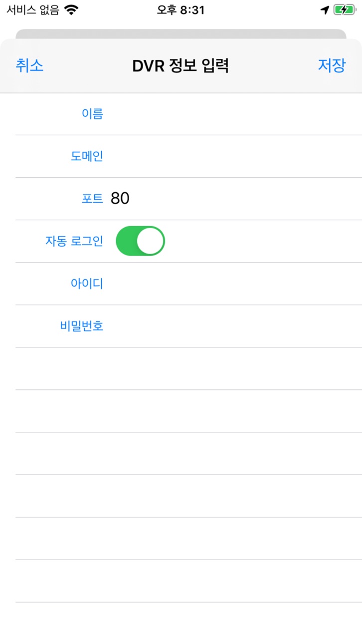Click the 자동 로그인 label
This screenshot has height=644, width=362.
(x=74, y=241)
